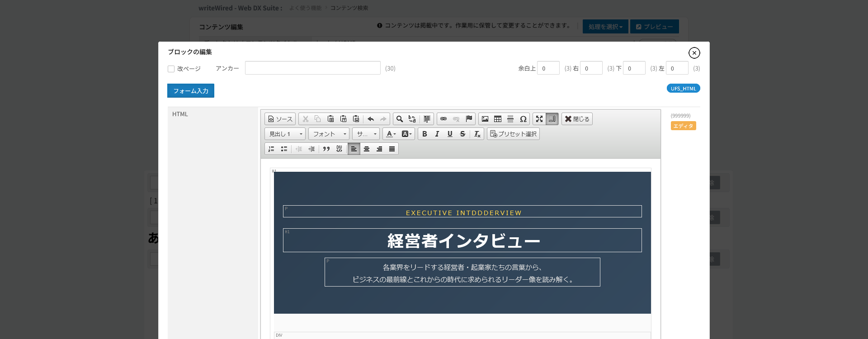This screenshot has height=339, width=868.
Task: Click プレビュー button in background page
Action: click(655, 27)
